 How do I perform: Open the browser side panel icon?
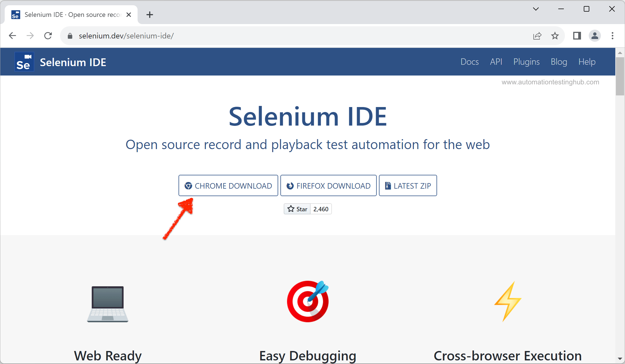click(x=577, y=36)
